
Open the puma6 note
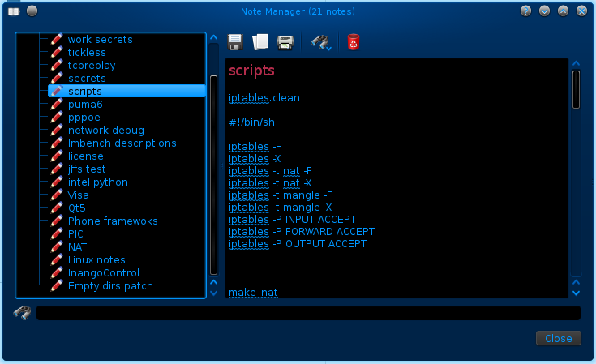85,104
